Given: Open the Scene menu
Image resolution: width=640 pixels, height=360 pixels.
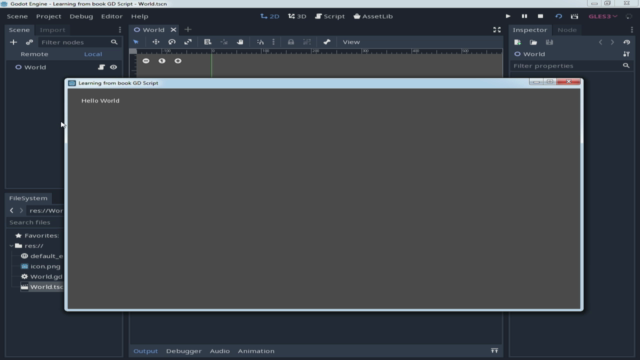Looking at the screenshot, I should [x=17, y=16].
